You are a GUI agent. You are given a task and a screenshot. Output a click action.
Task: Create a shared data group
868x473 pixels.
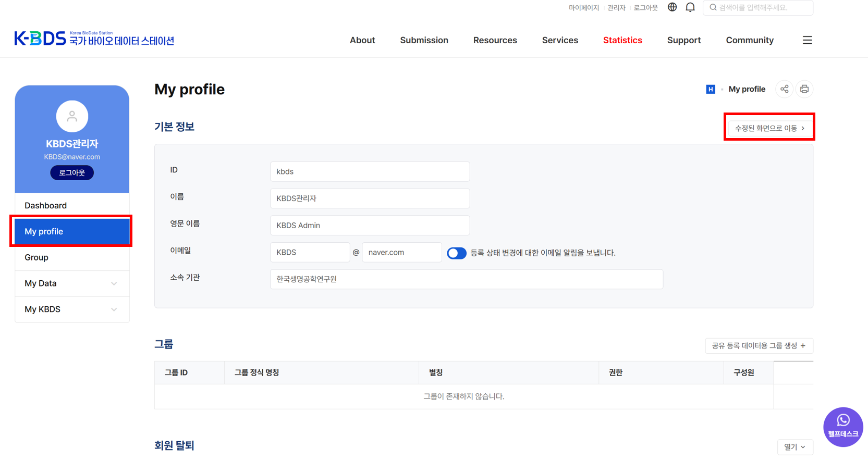(x=760, y=345)
